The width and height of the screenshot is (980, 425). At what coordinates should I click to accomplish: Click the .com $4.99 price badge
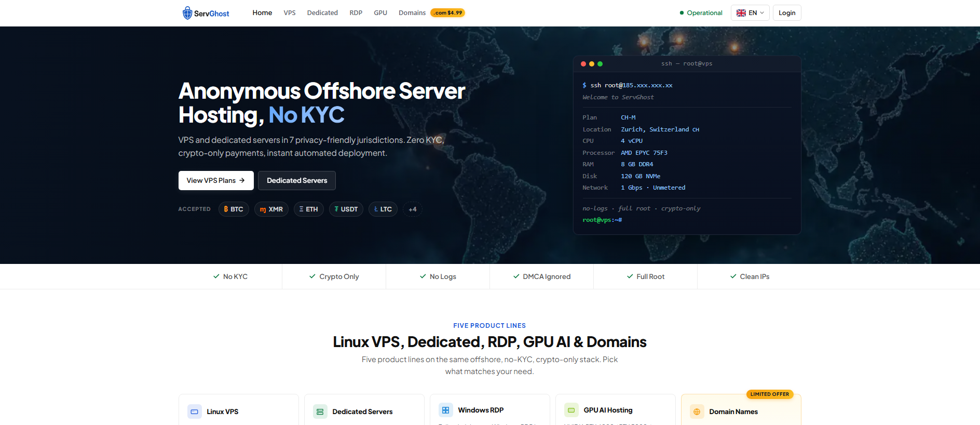(447, 13)
